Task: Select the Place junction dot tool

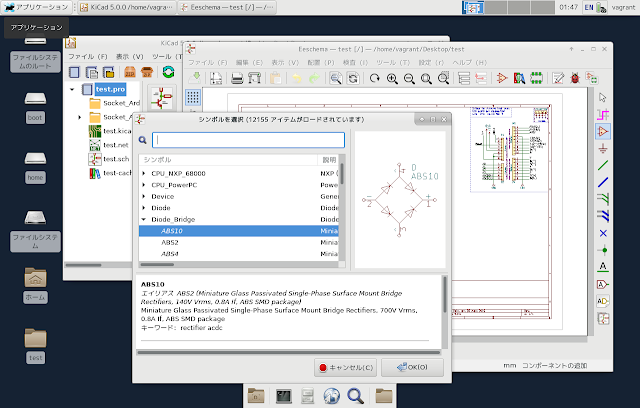Action: pos(603,250)
